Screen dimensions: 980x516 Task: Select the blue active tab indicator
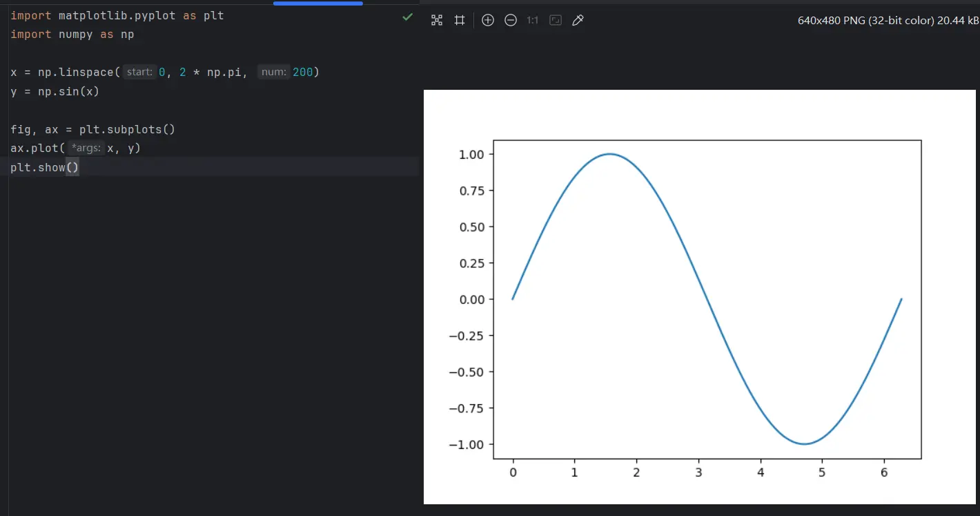click(317, 3)
